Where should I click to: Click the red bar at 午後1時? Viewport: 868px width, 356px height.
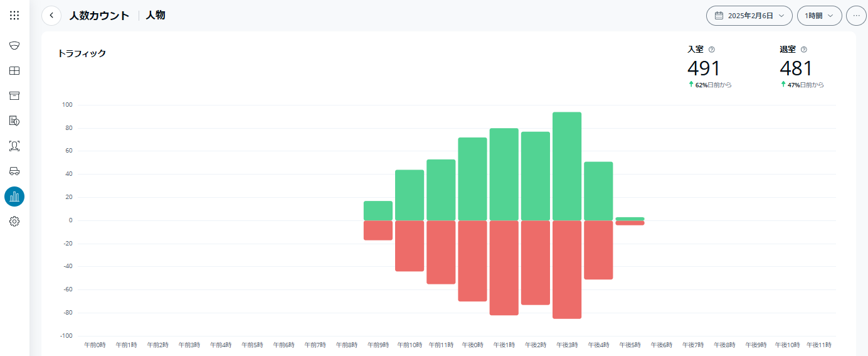(504, 267)
